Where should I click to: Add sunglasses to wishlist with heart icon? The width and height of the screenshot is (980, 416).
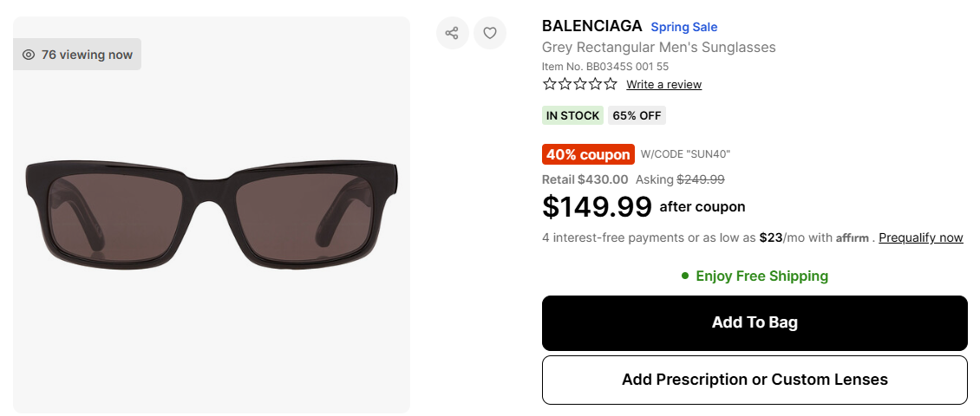click(x=490, y=33)
